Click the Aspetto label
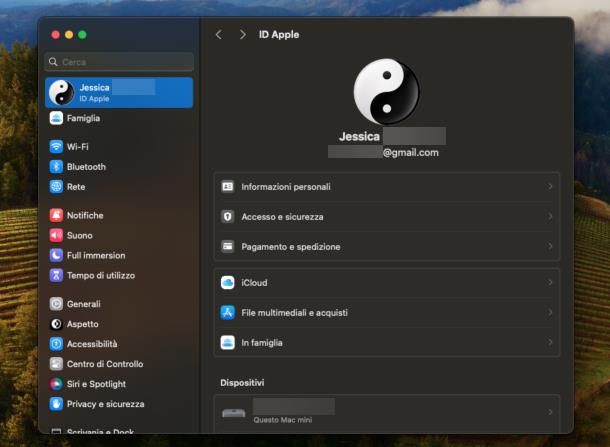Viewport: 610px width, 447px height. coord(82,324)
